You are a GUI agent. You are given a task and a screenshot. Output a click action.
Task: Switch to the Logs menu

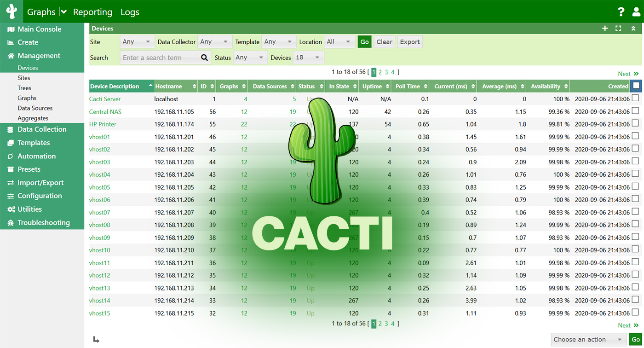pyautogui.click(x=129, y=12)
